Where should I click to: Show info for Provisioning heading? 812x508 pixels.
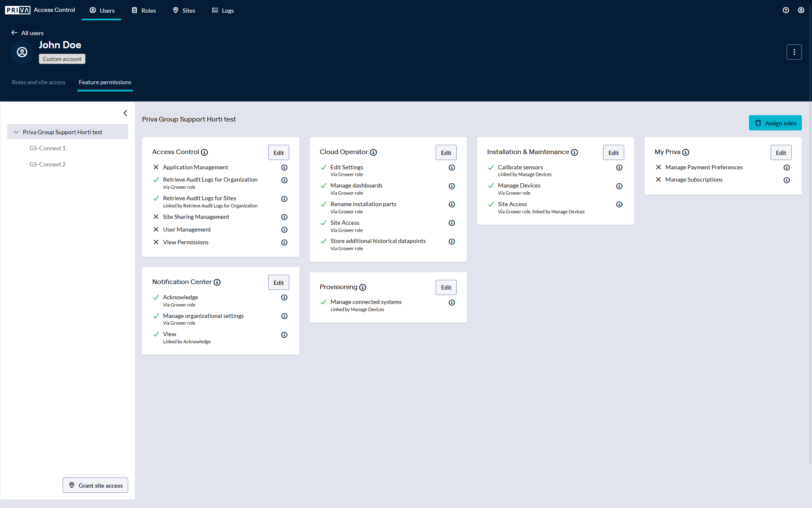coord(362,287)
